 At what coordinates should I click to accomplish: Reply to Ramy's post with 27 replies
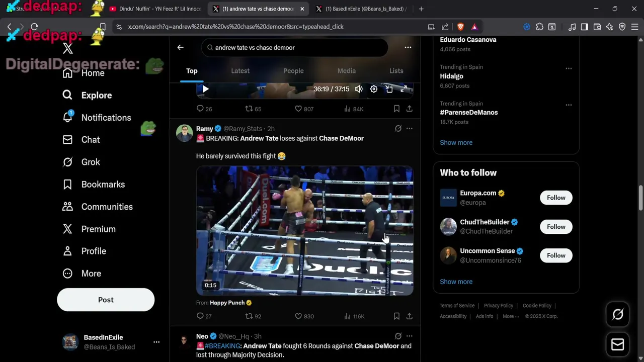coord(204,316)
